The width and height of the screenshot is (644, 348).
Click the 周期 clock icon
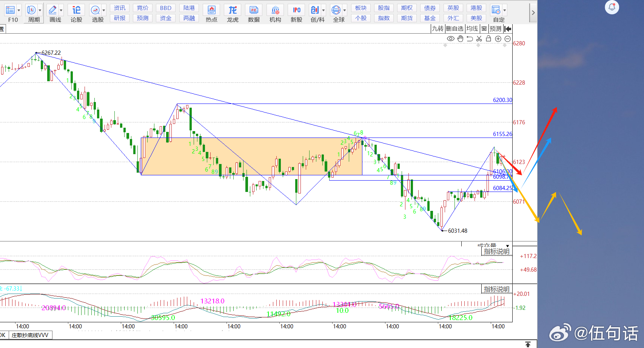pos(31,10)
